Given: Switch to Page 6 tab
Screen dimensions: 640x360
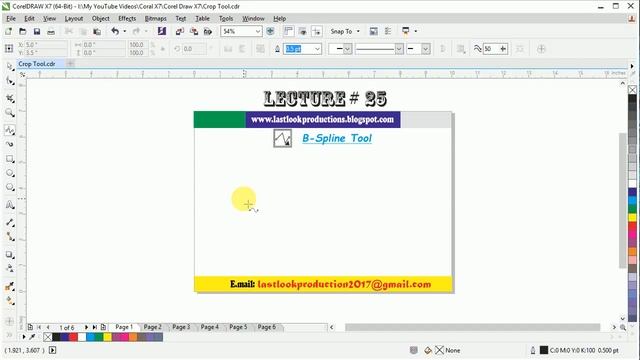Looking at the screenshot, I should 267,327.
